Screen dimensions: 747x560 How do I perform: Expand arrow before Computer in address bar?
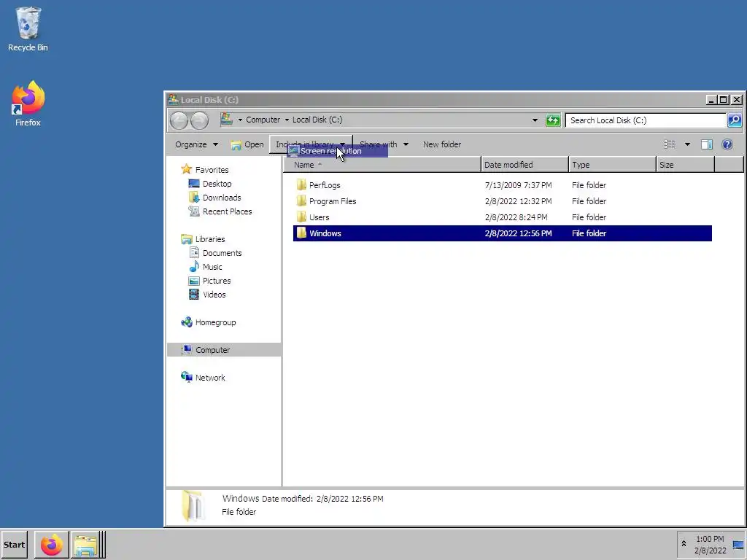click(240, 120)
